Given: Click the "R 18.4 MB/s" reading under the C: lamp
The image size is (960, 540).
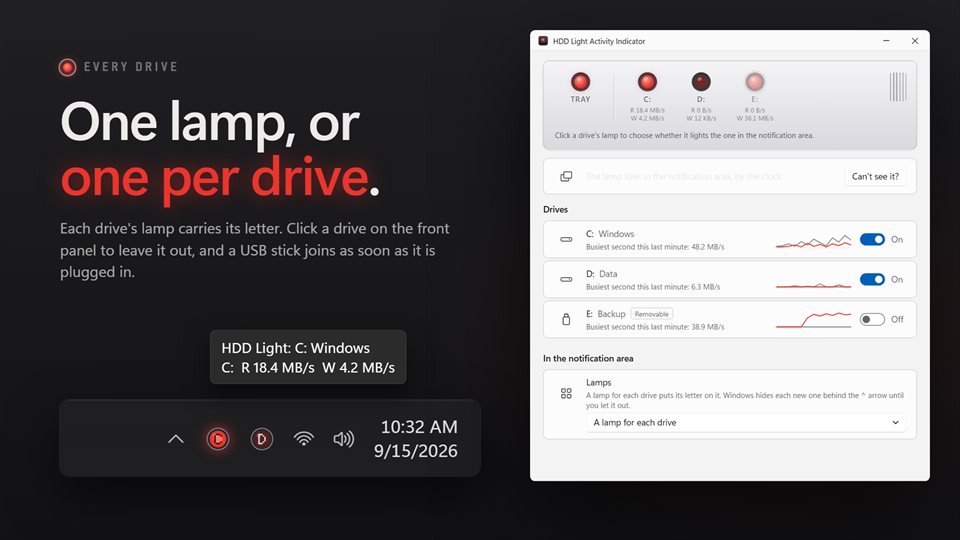Looking at the screenshot, I should point(647,110).
